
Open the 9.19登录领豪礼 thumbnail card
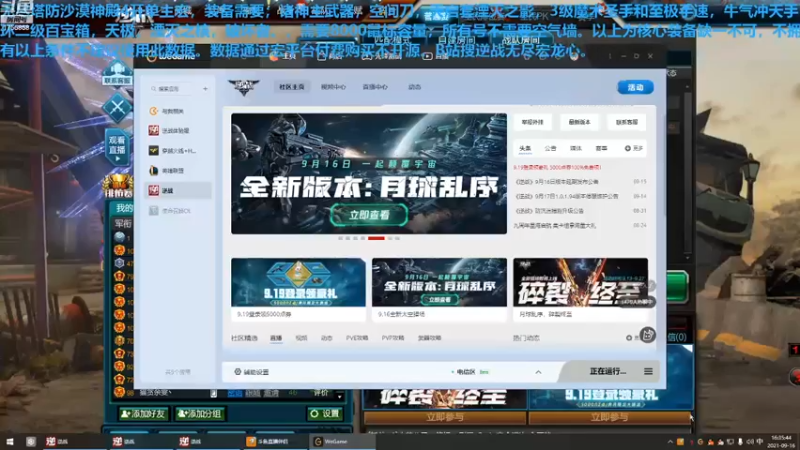(x=298, y=289)
